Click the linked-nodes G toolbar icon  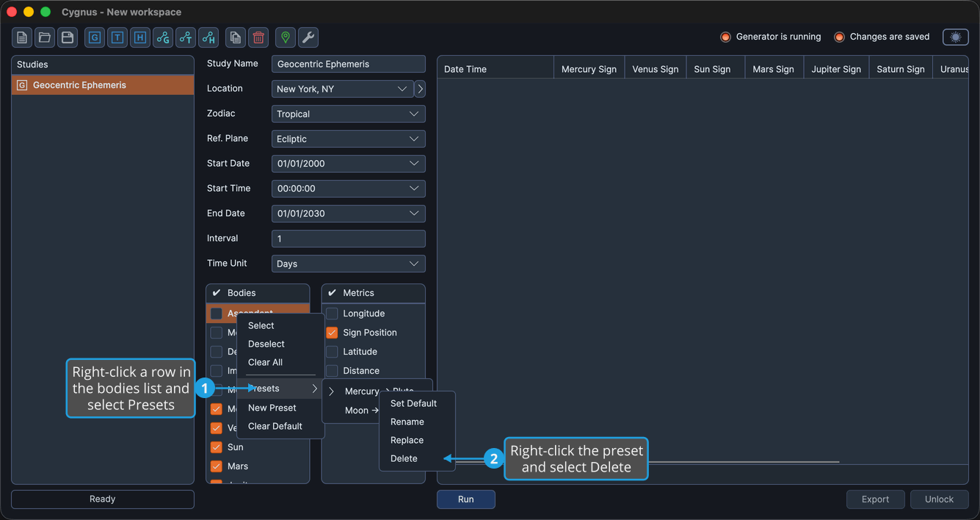tap(163, 37)
